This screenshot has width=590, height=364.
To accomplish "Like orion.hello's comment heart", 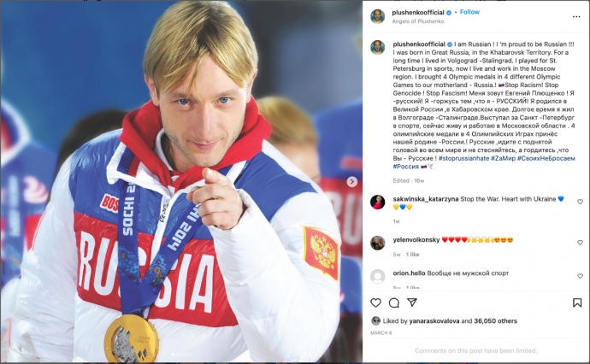I will (580, 276).
